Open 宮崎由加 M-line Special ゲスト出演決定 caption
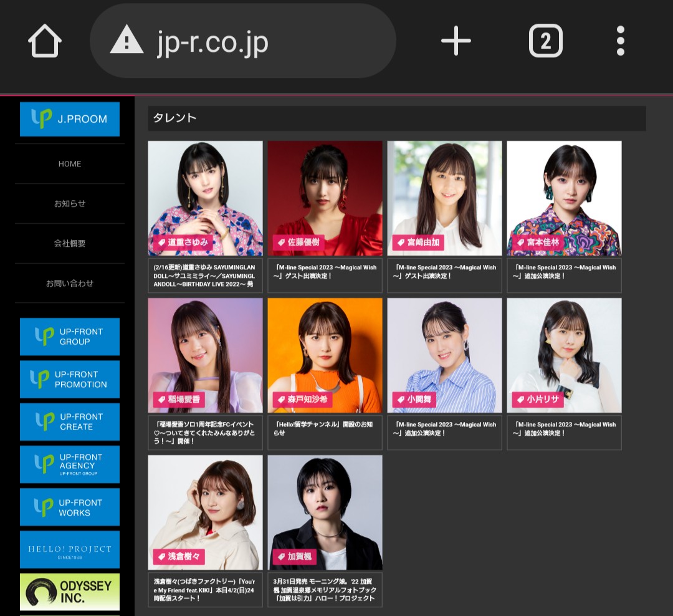Viewport: 673px width, 616px height. click(445, 276)
